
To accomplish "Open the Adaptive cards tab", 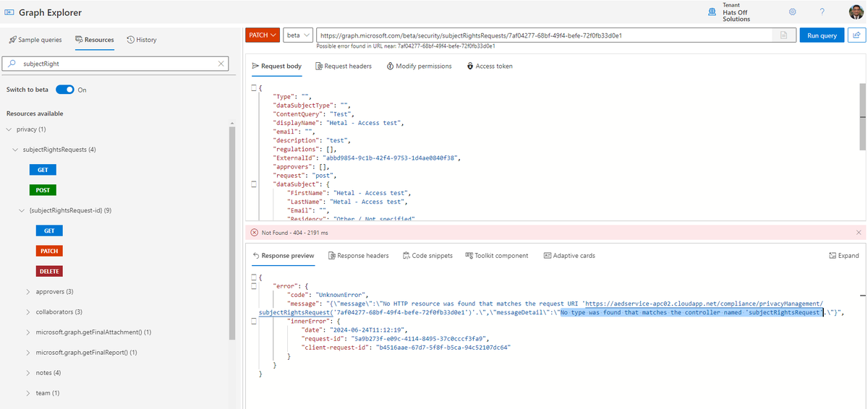I will (569, 256).
